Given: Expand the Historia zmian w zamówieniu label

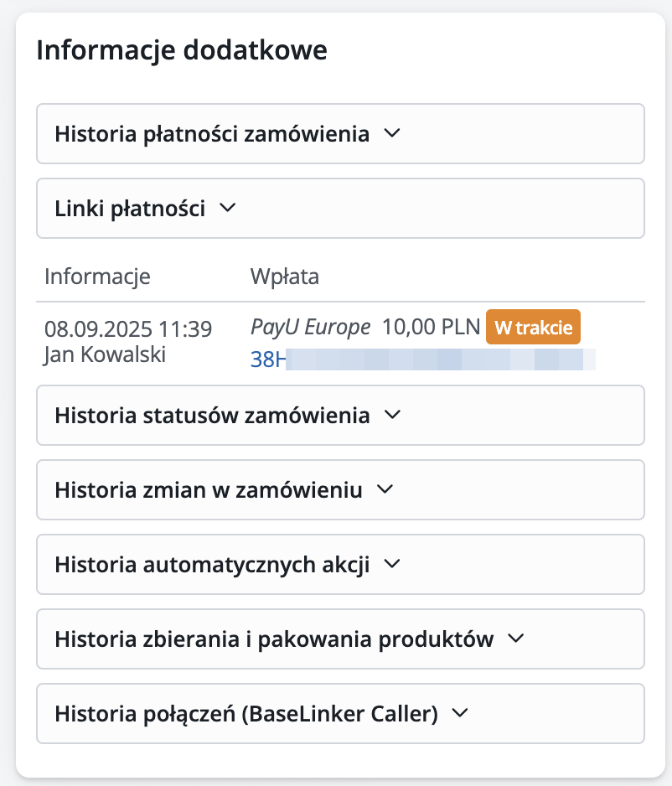Looking at the screenshot, I should coord(209,490).
